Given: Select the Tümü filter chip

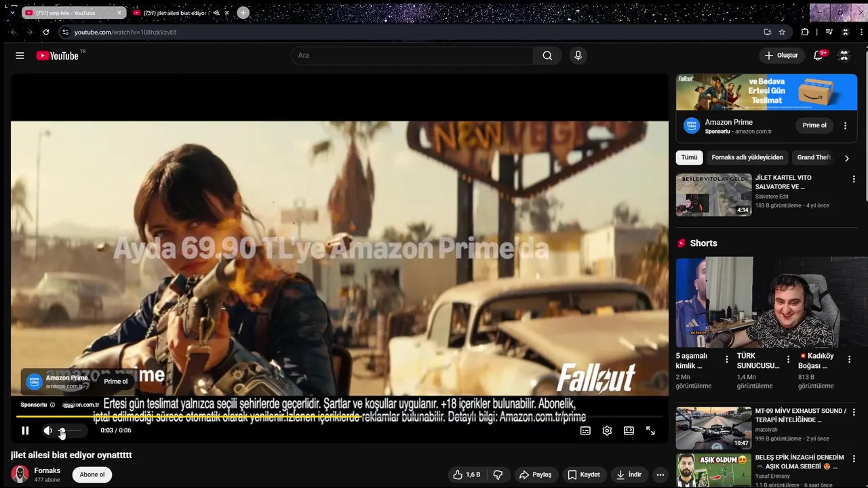Looking at the screenshot, I should point(689,157).
